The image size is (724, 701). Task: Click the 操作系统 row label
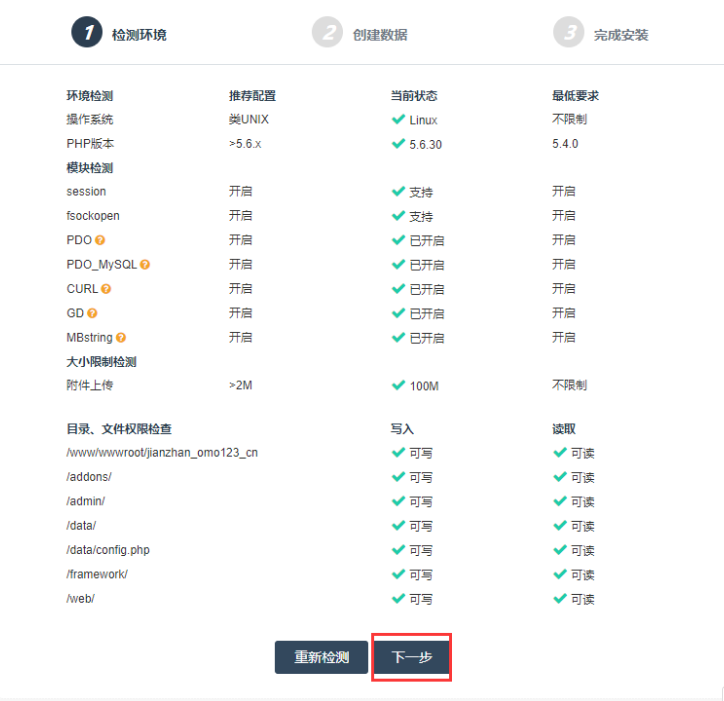point(90,120)
